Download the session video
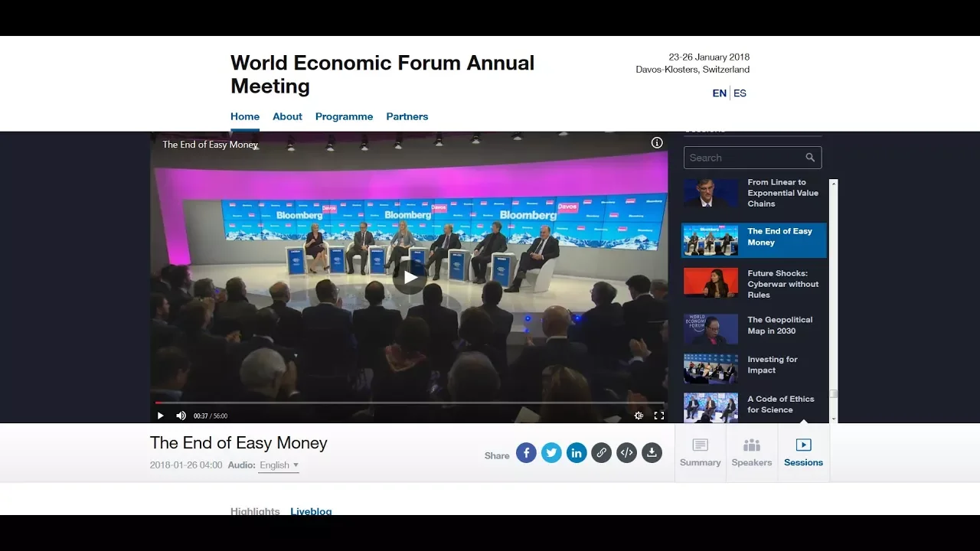 652,453
